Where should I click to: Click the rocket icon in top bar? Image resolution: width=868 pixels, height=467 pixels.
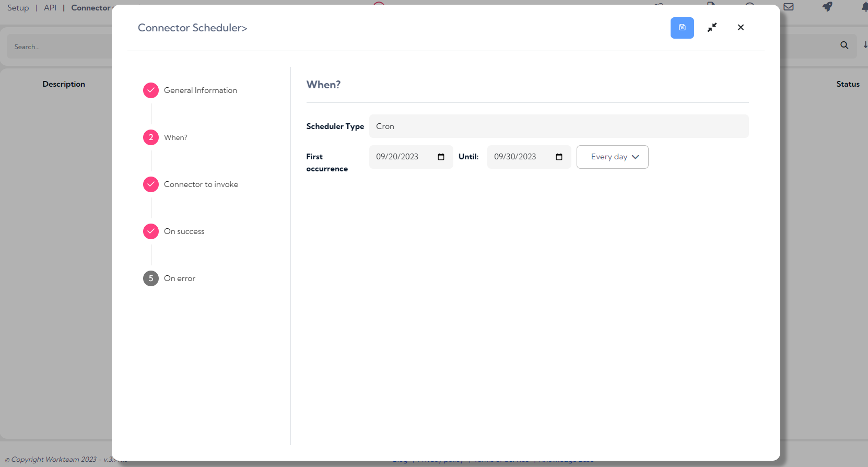tap(827, 7)
